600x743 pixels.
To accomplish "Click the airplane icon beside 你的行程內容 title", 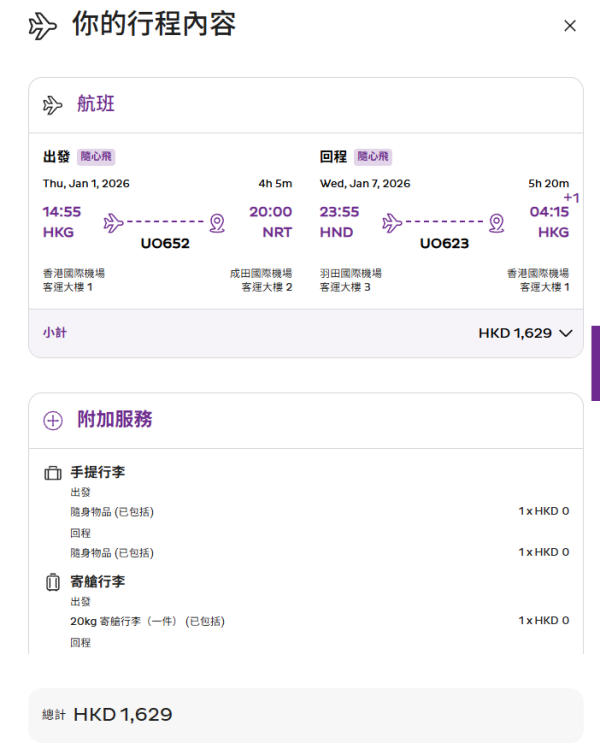I will pos(43,27).
